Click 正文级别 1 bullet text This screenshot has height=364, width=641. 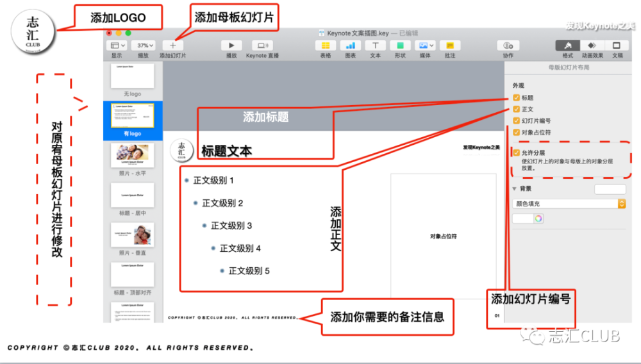[x=213, y=181]
